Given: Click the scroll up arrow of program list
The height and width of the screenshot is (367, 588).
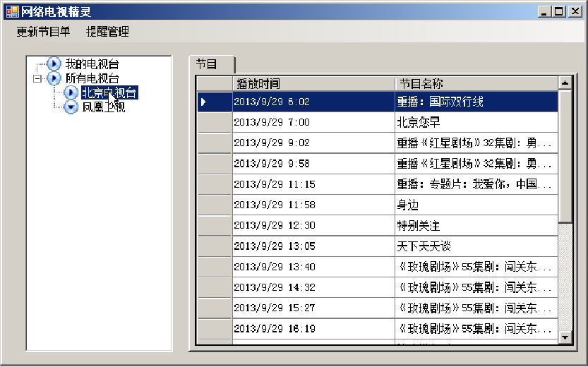Looking at the screenshot, I should point(565,83).
